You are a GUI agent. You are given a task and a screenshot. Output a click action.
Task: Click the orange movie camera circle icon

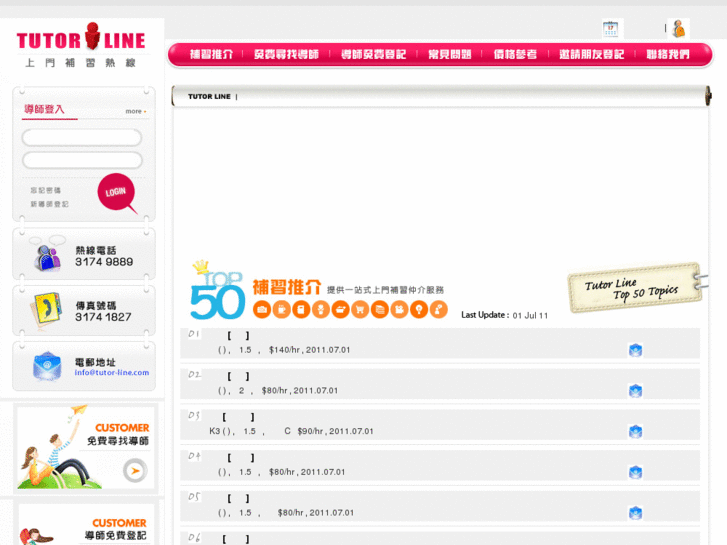[x=399, y=309]
